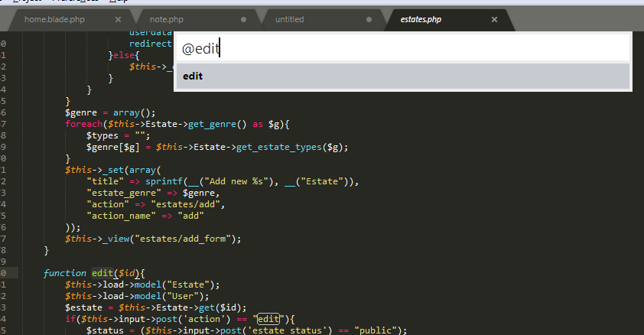Click the function edit($id) definition line
Screen dimensions: 644x335
94,273
